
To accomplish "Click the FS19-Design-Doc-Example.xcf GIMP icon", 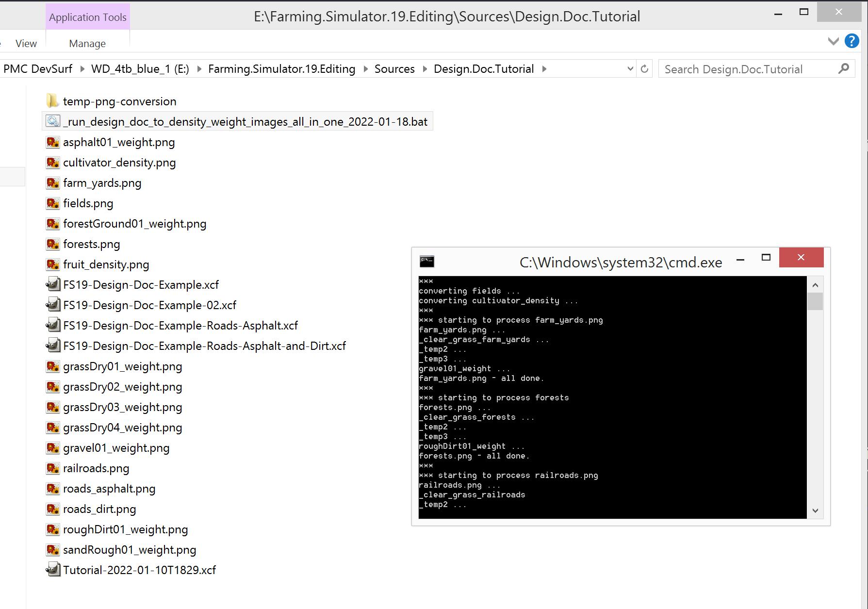I will click(x=53, y=284).
